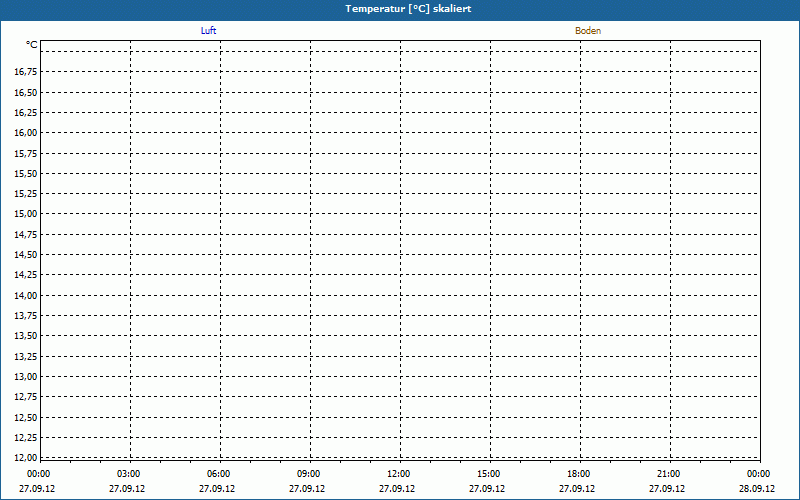Click the 27.09.12 date under 12:00
The height and width of the screenshot is (500, 800).
point(397,488)
